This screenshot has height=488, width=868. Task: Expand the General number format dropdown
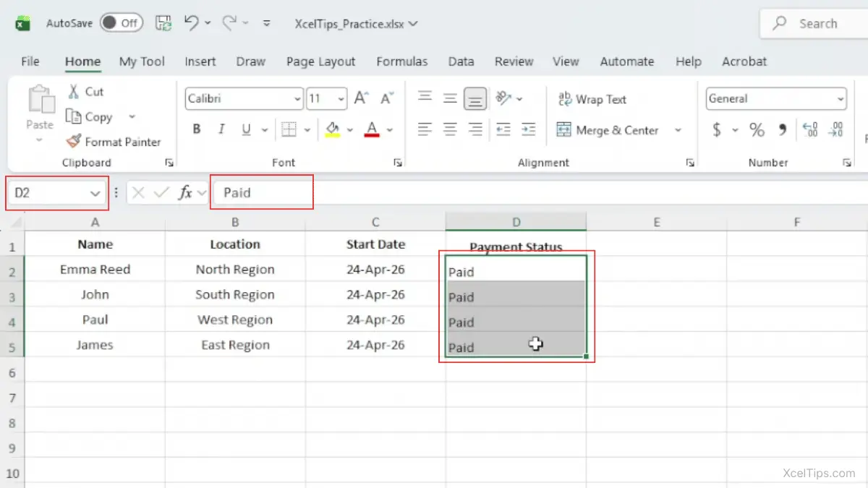pyautogui.click(x=840, y=99)
